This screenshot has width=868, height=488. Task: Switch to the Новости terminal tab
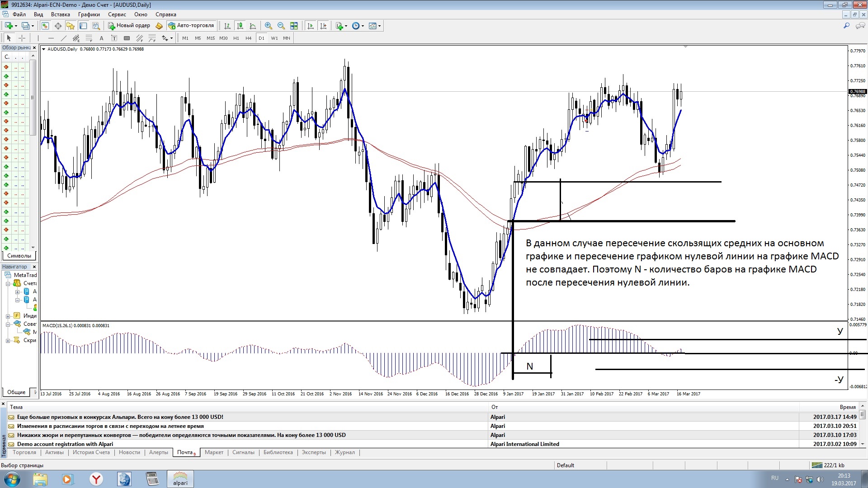129,452
